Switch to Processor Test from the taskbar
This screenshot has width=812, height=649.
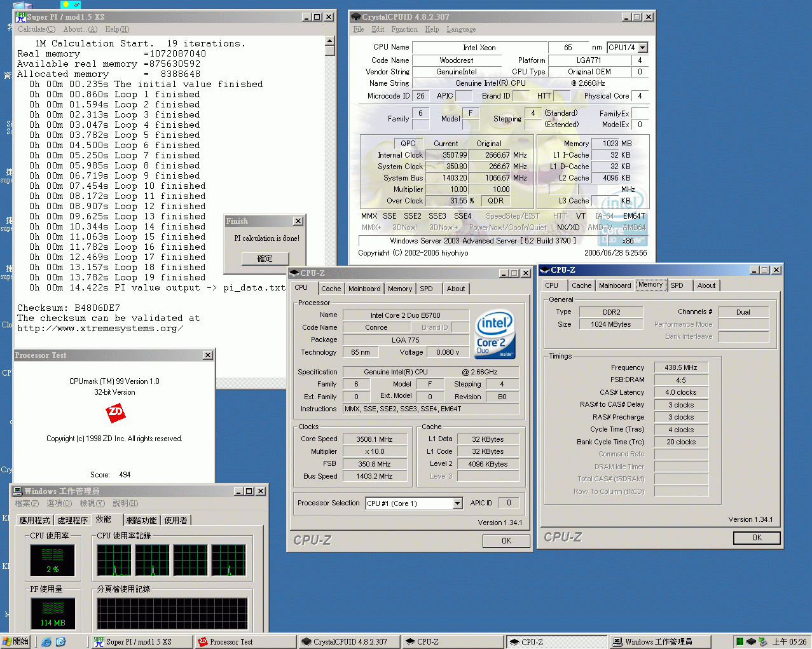pos(245,642)
